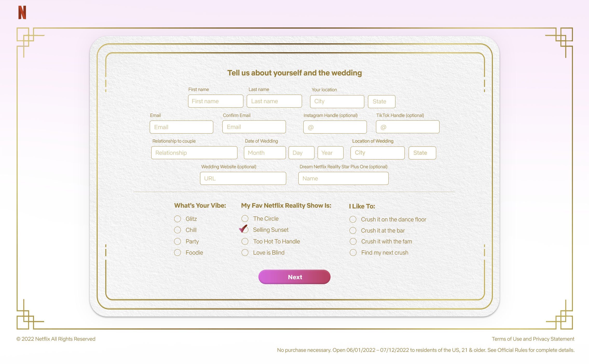
Task: Open the wedding Year field
Action: coord(331,153)
